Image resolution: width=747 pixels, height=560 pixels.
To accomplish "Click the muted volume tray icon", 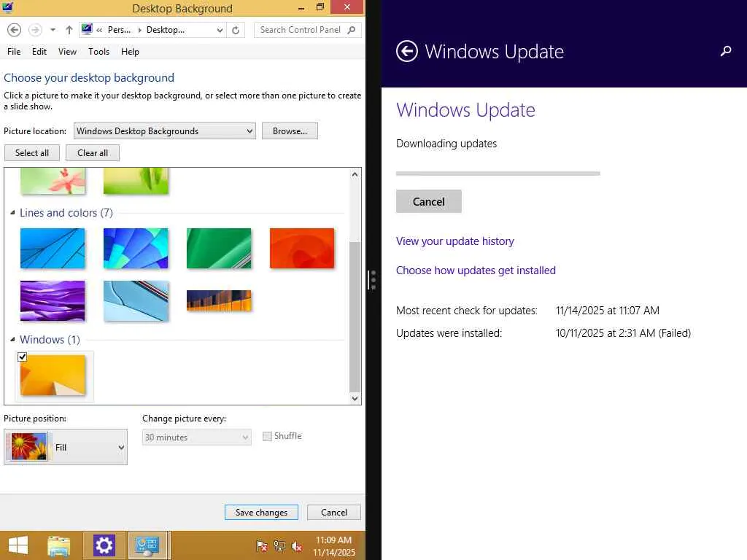I will coord(297,546).
